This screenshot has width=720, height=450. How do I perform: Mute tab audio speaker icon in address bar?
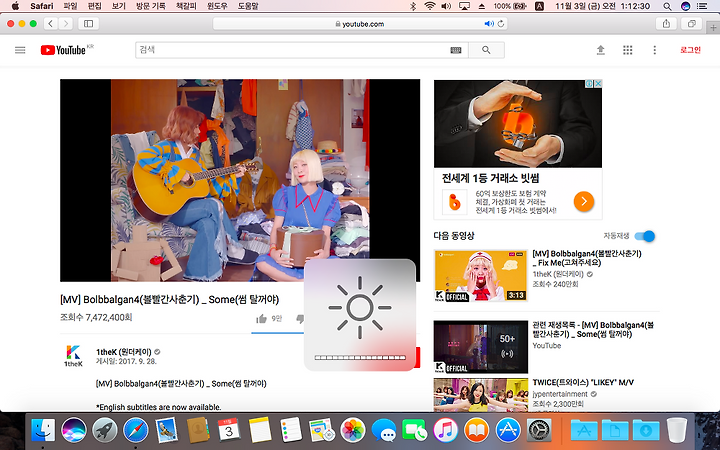(x=489, y=24)
